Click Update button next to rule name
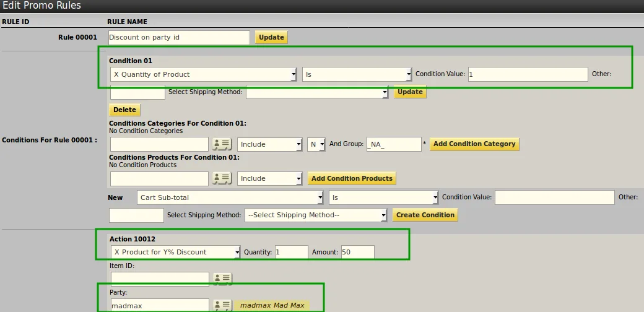Screen dimensions: 644x312 click(271, 37)
